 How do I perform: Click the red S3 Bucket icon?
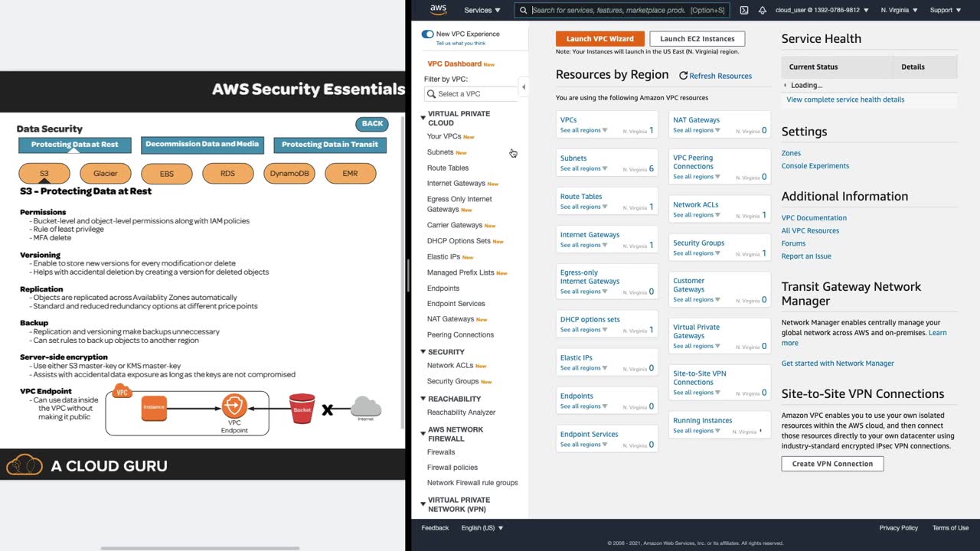coord(302,409)
